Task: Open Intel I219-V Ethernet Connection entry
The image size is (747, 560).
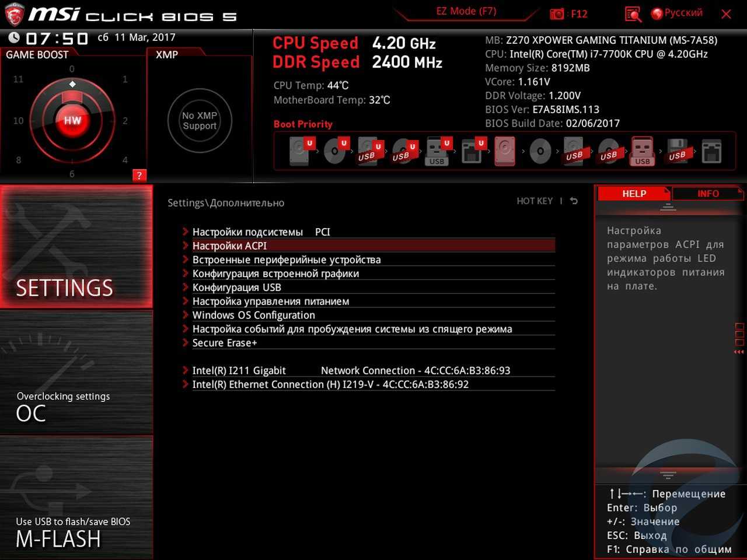Action: coord(330,384)
